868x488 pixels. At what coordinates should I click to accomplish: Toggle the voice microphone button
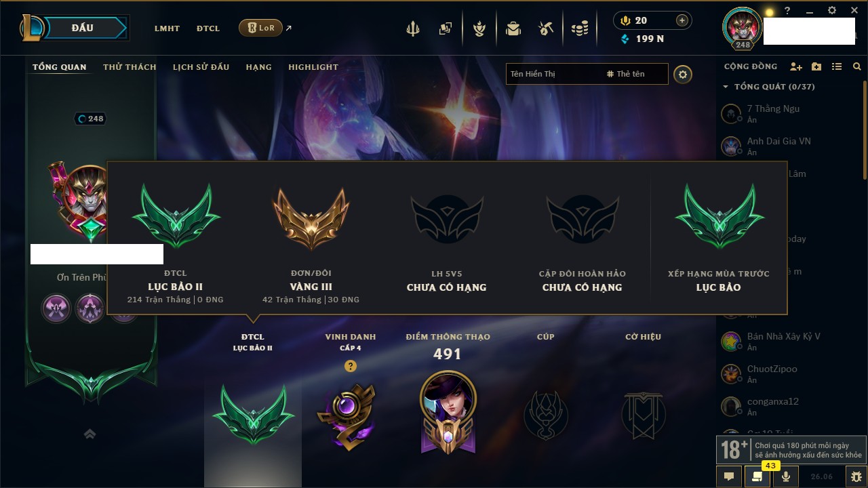click(x=786, y=476)
